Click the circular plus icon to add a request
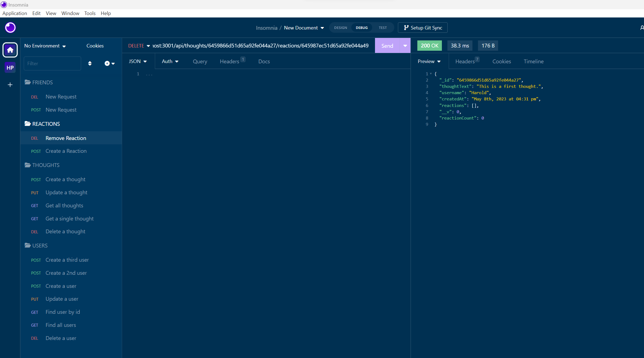Viewport: 644px width, 358px height. pyautogui.click(x=107, y=63)
